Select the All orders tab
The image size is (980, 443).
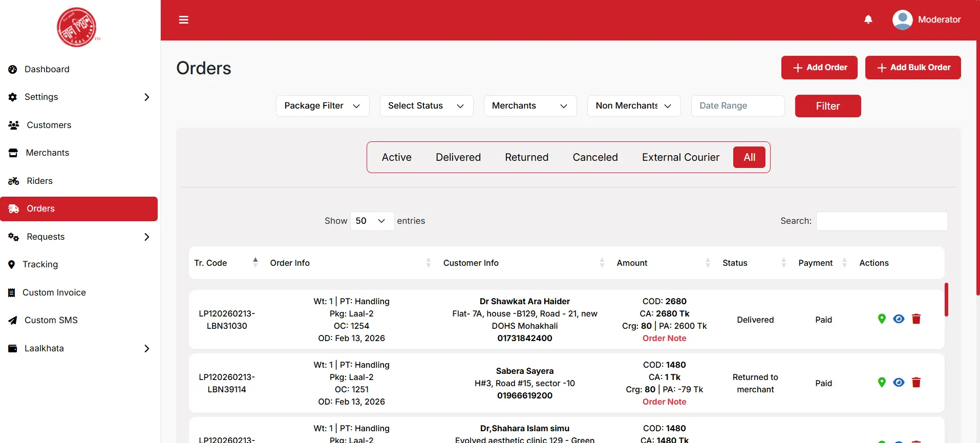point(749,157)
